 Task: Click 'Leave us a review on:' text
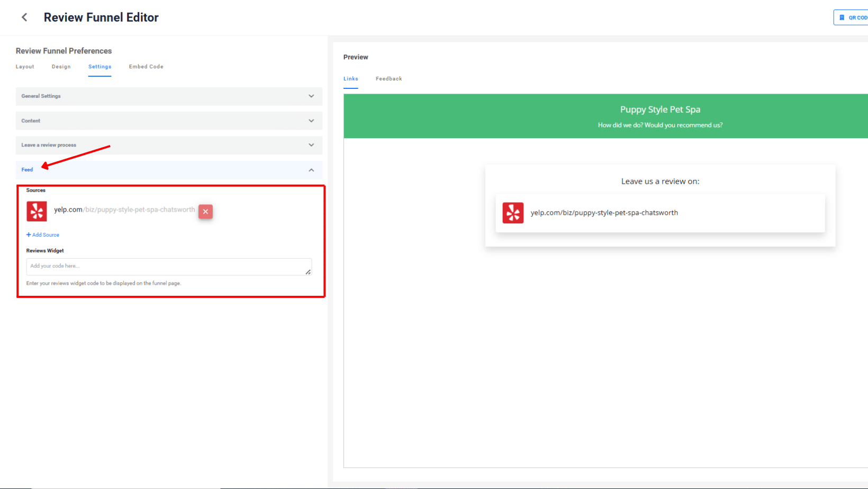point(660,181)
